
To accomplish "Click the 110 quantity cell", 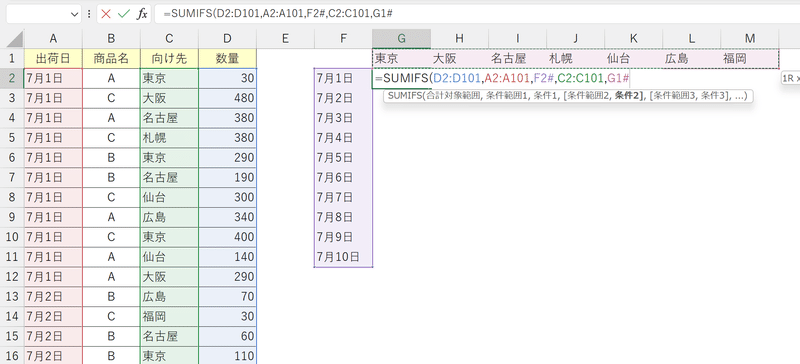I will [228, 355].
